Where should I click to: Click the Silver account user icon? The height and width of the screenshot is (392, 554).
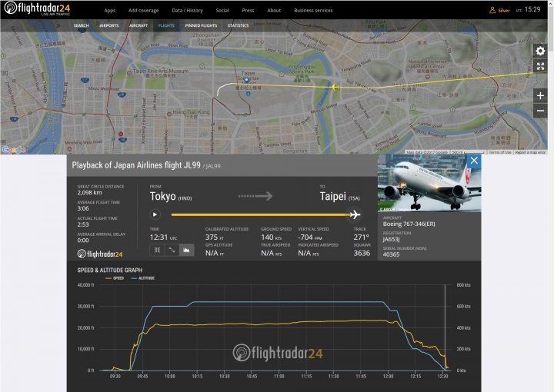pyautogui.click(x=492, y=10)
